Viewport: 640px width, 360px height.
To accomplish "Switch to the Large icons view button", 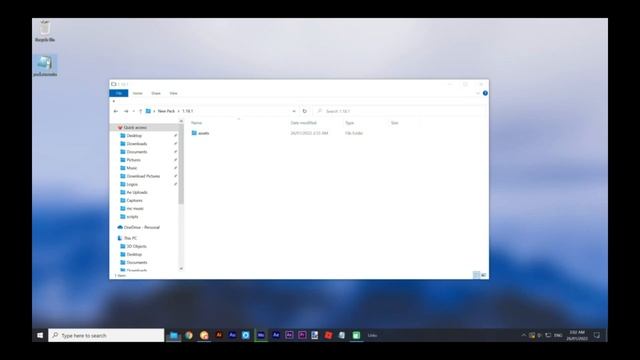I will [483, 275].
